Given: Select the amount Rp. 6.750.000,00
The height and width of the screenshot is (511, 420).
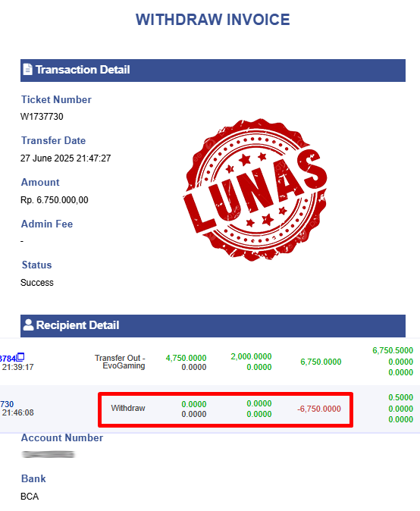Looking at the screenshot, I should pos(54,199).
